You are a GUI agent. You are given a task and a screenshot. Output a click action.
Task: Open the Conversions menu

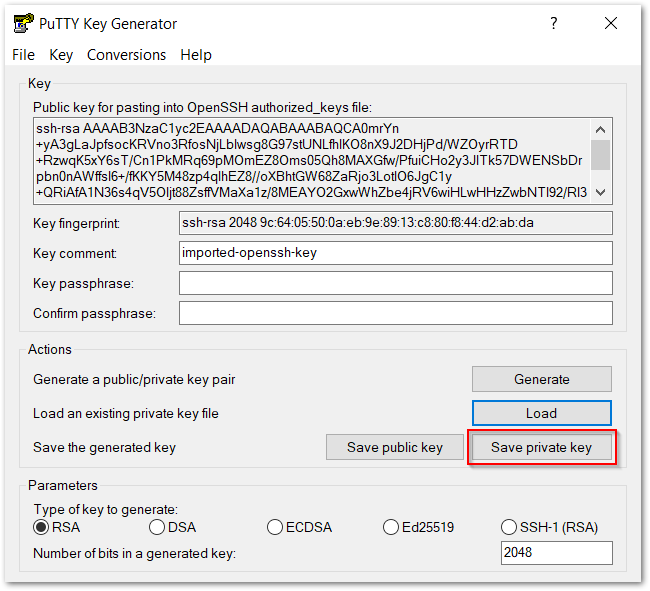[x=126, y=55]
